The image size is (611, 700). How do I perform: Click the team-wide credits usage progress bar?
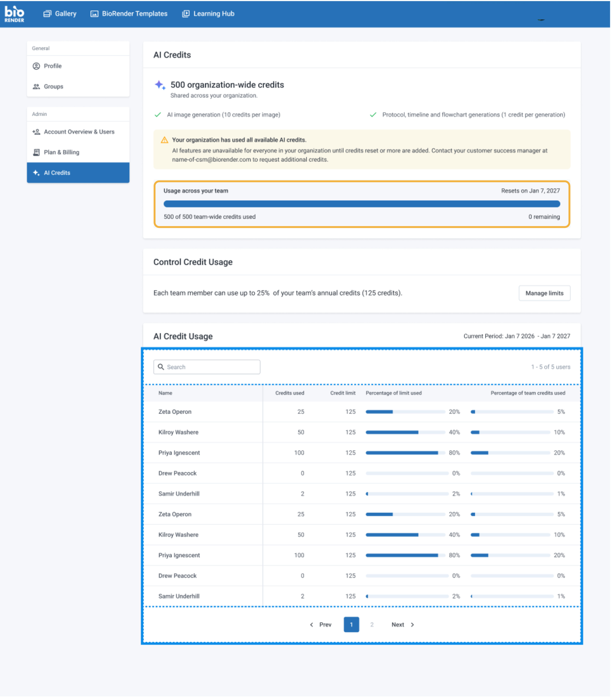pyautogui.click(x=362, y=204)
